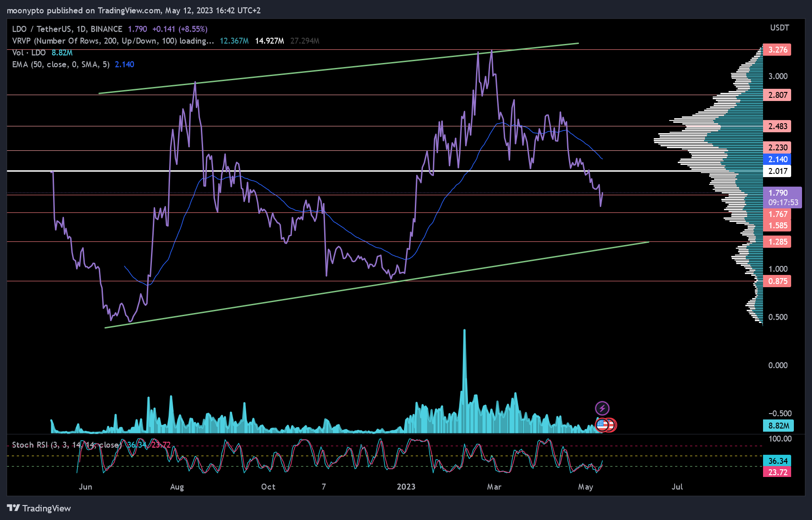Click the 100.00 Stoch RSI axis label
Viewport: 812px width, 520px height.
click(780, 439)
